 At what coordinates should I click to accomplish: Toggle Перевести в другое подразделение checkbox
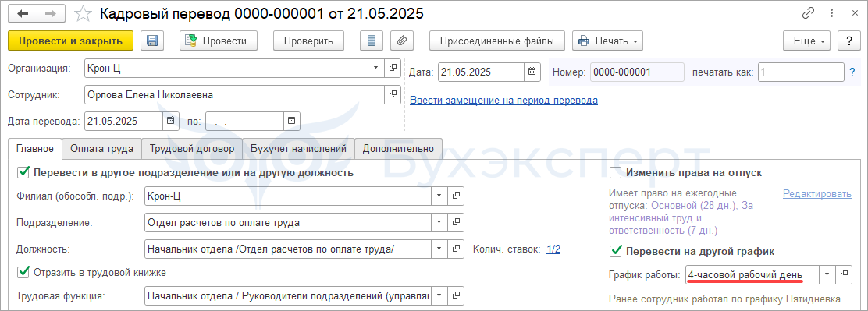tap(23, 172)
